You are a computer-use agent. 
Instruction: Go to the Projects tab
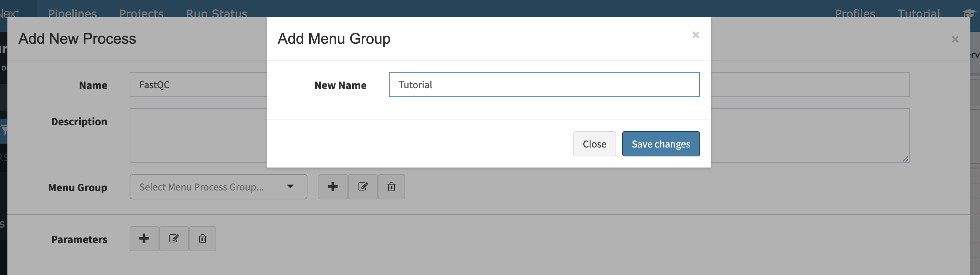point(141,13)
